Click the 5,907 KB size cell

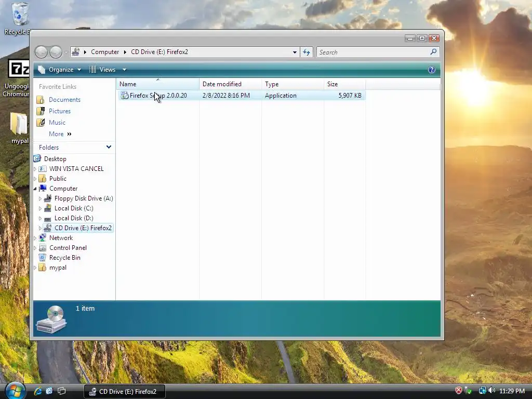pyautogui.click(x=350, y=96)
